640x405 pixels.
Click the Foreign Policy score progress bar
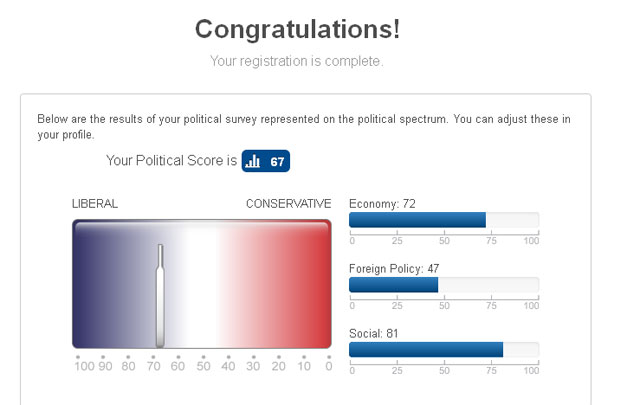click(x=443, y=285)
